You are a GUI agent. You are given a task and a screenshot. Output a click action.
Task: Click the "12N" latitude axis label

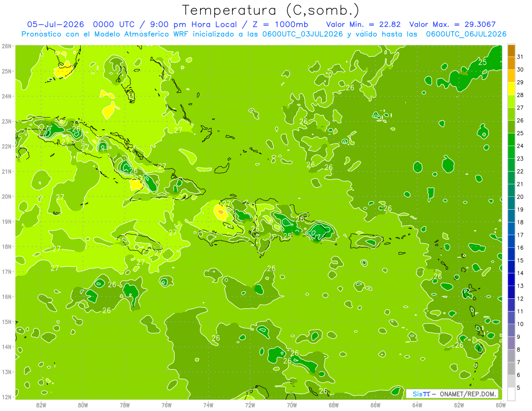[x=7, y=397]
